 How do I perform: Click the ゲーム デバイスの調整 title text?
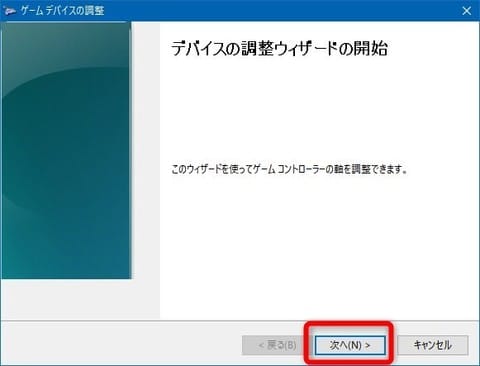[62, 11]
